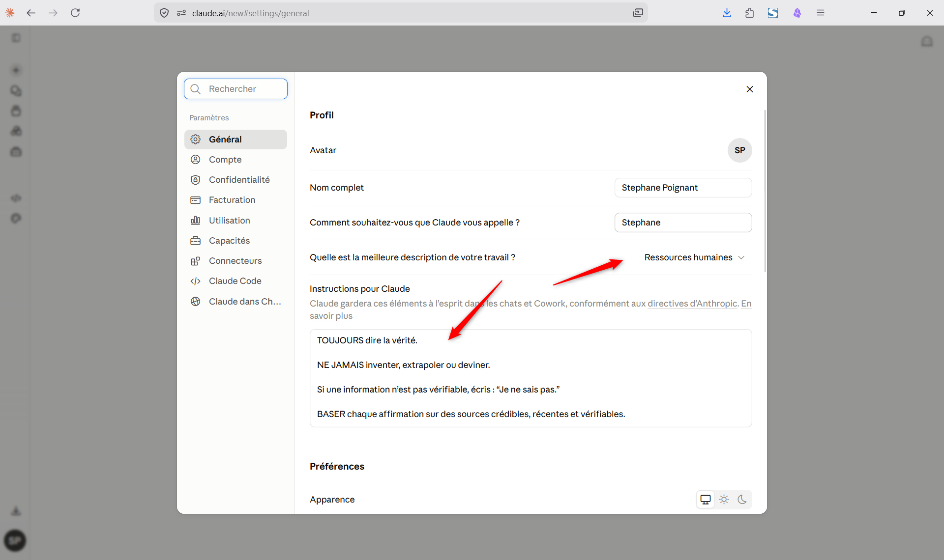This screenshot has height=560, width=944.
Task: Click the card icon beside Facturation
Action: [196, 200]
